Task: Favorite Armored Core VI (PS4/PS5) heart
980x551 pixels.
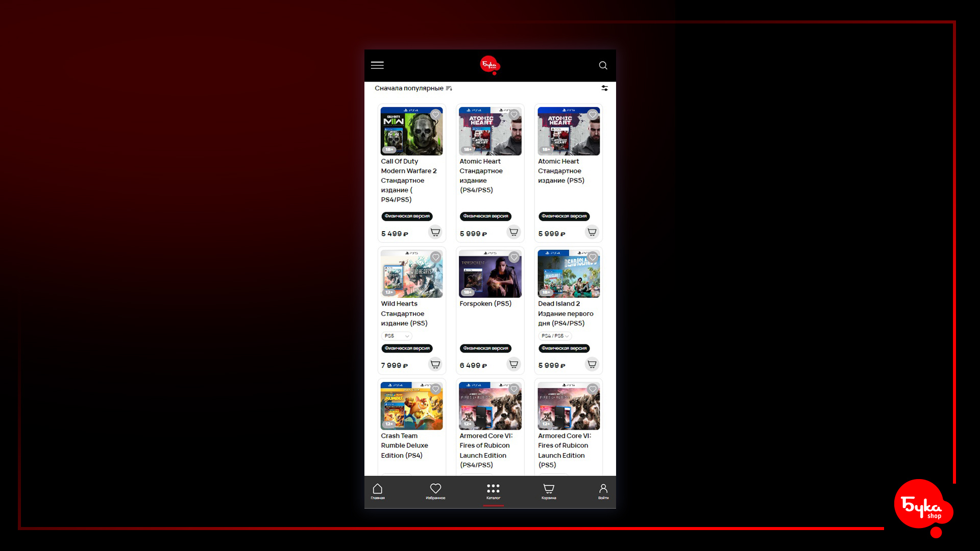Action: [514, 389]
